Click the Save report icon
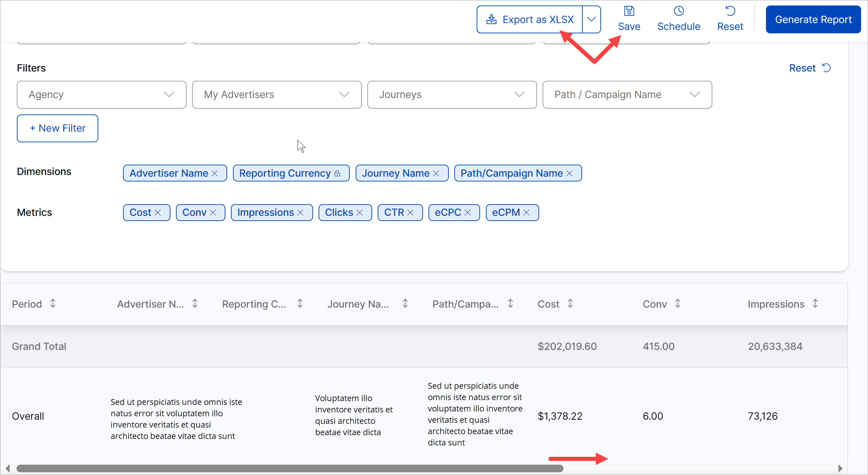 click(x=629, y=11)
